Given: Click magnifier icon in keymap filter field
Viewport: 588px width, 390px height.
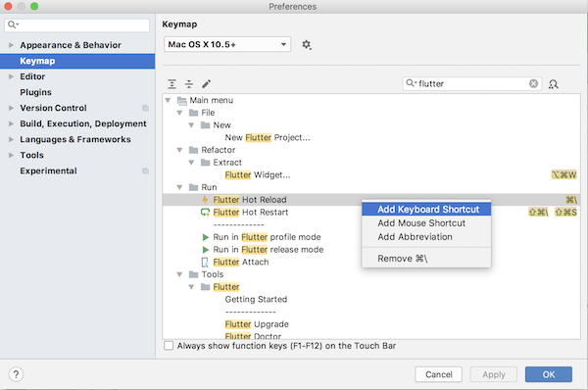Looking at the screenshot, I should click(x=411, y=83).
